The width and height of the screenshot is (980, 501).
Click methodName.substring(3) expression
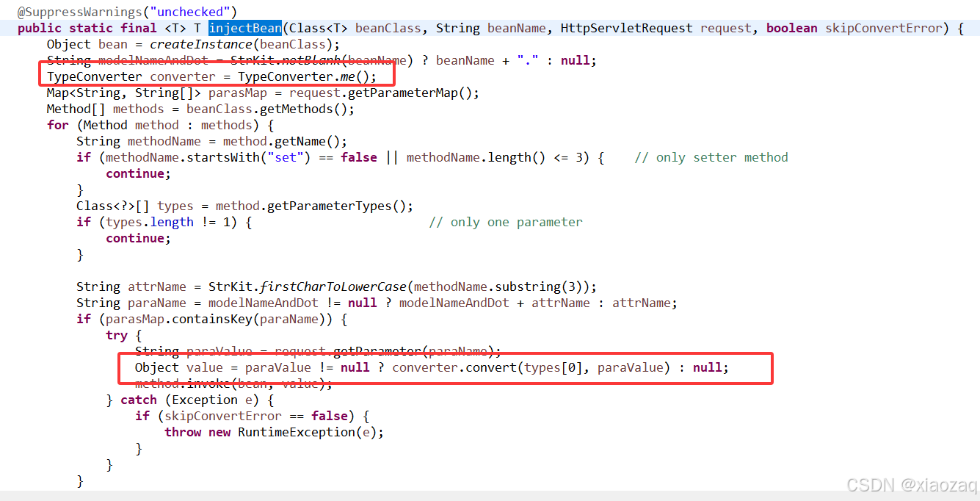click(501, 286)
